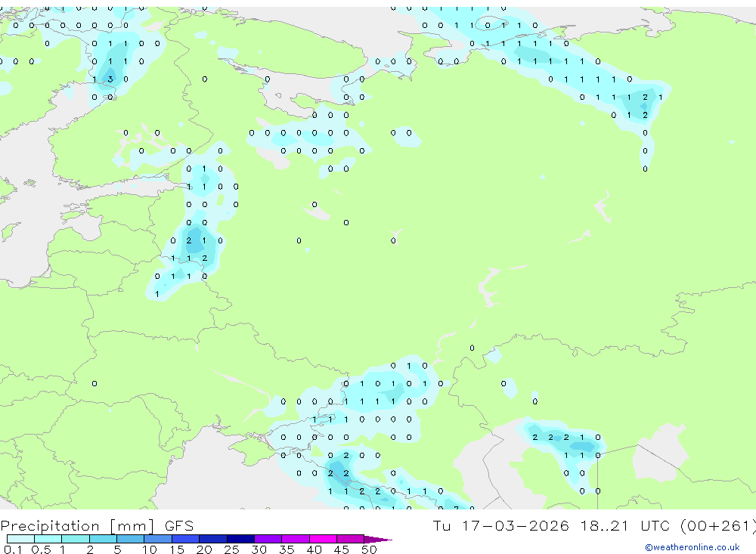Viewport: 756px width, 554px height.
Task: Pick the 15–20 mm legend swatch
Action: (186, 539)
